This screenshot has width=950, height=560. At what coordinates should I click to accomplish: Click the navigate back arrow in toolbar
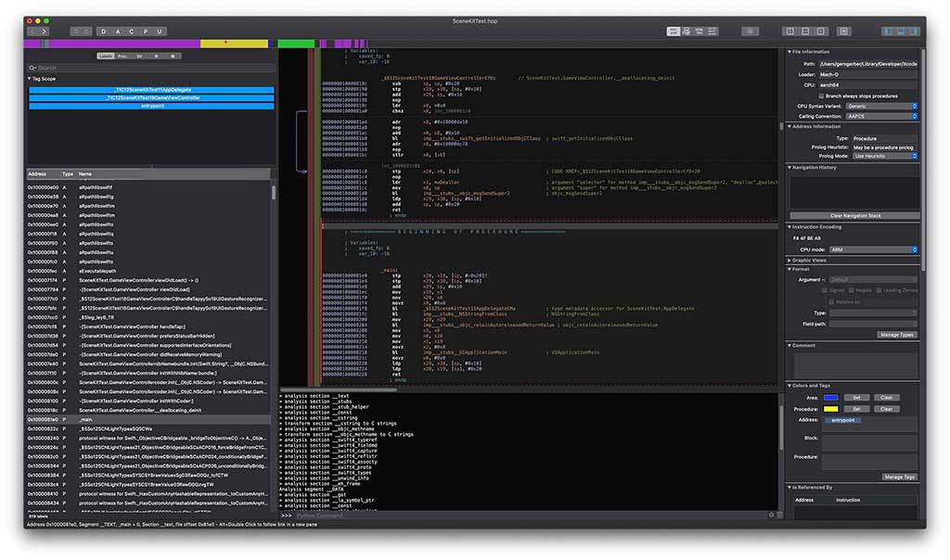click(x=32, y=32)
